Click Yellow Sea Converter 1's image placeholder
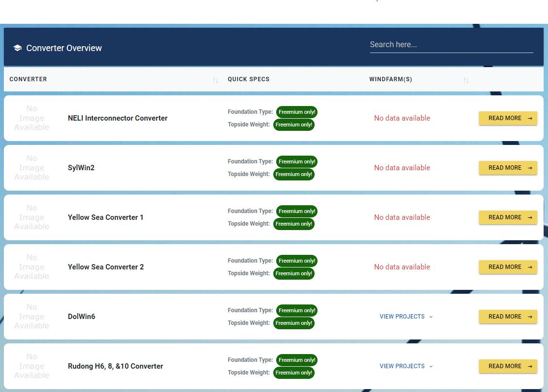This screenshot has width=548, height=392. [31, 217]
